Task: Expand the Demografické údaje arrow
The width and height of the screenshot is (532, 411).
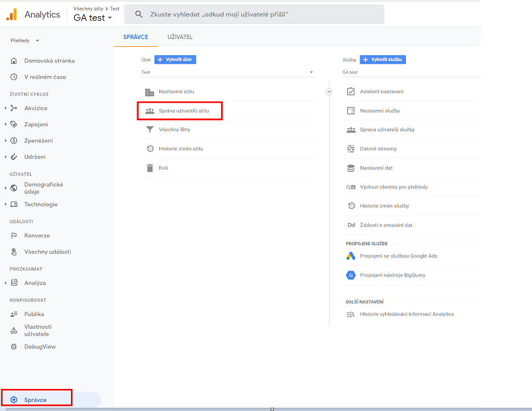Action: tap(6, 188)
